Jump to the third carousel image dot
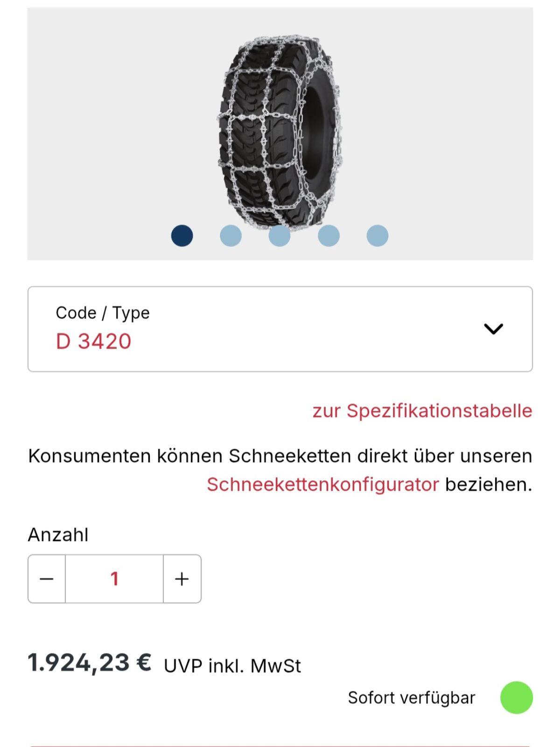560x747 pixels. click(280, 235)
